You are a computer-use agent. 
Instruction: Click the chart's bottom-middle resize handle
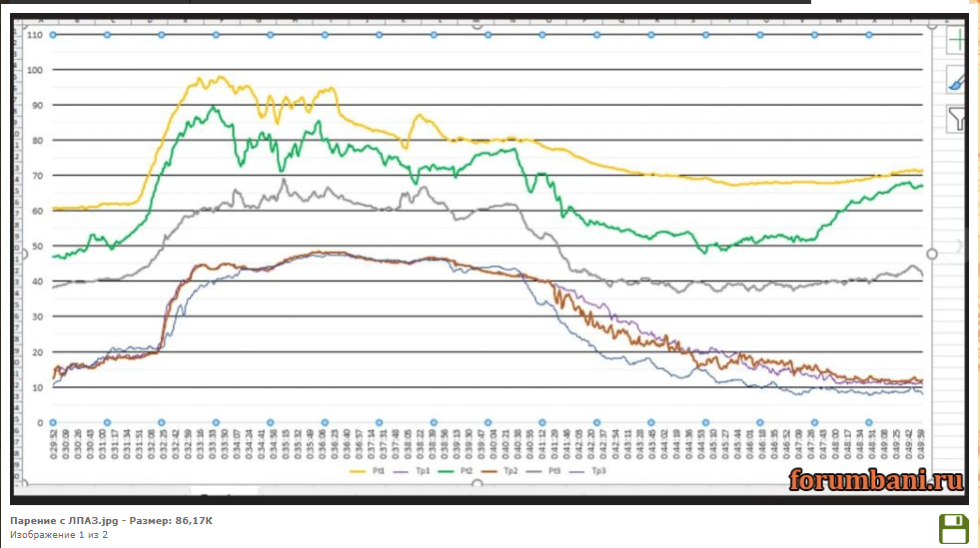[x=478, y=484]
